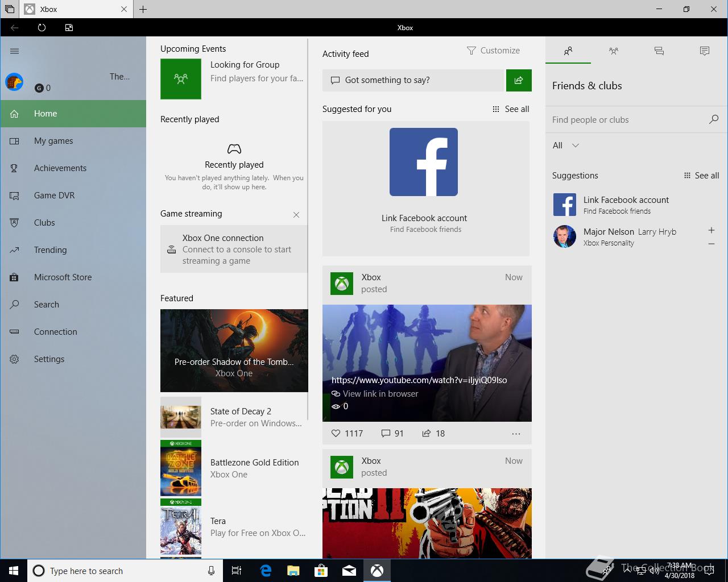The image size is (728, 582).
Task: Click the green share post button
Action: (x=519, y=80)
